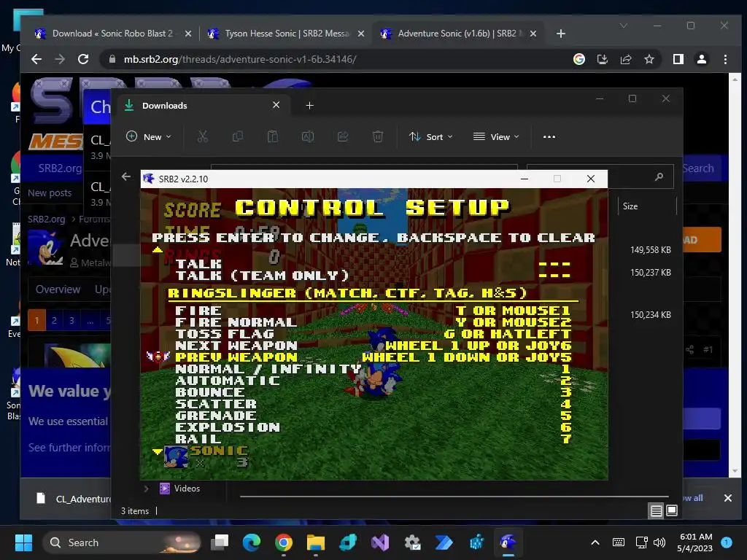
Task: Select the GRENADE weapon binding
Action: click(373, 416)
